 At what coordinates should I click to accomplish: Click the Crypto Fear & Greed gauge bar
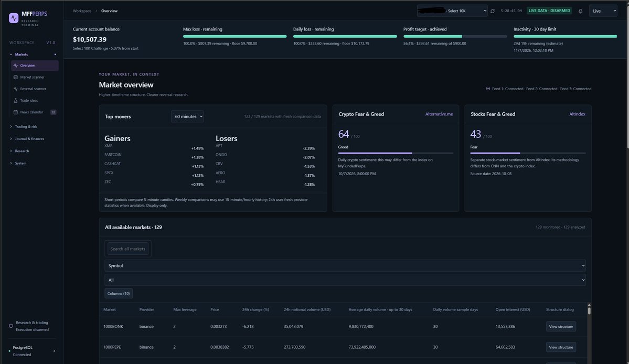pyautogui.click(x=396, y=153)
